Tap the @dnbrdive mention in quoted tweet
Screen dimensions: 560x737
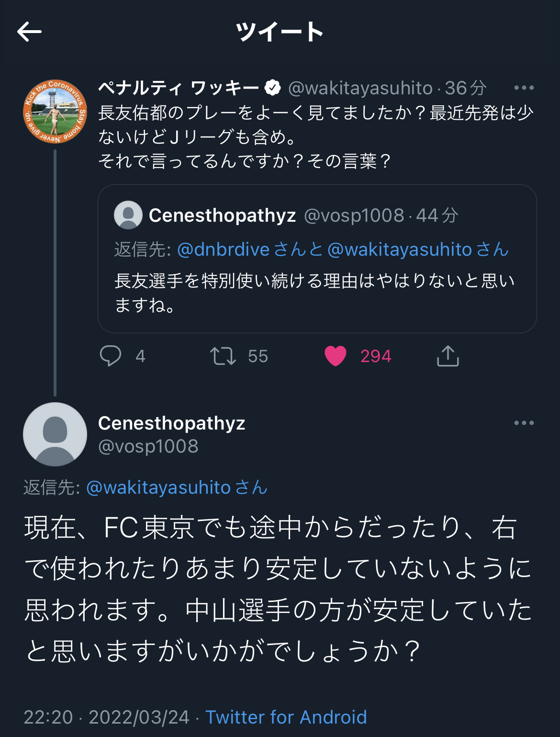pyautogui.click(x=224, y=249)
